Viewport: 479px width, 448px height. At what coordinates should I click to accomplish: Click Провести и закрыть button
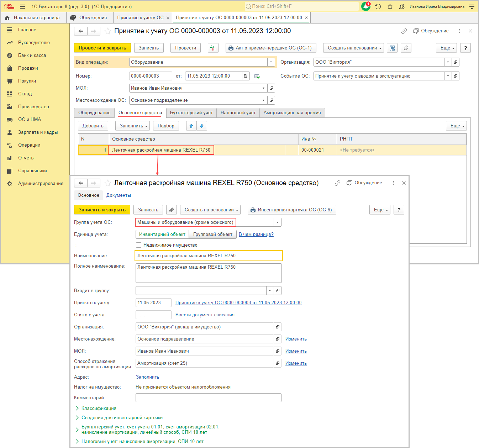tap(102, 48)
